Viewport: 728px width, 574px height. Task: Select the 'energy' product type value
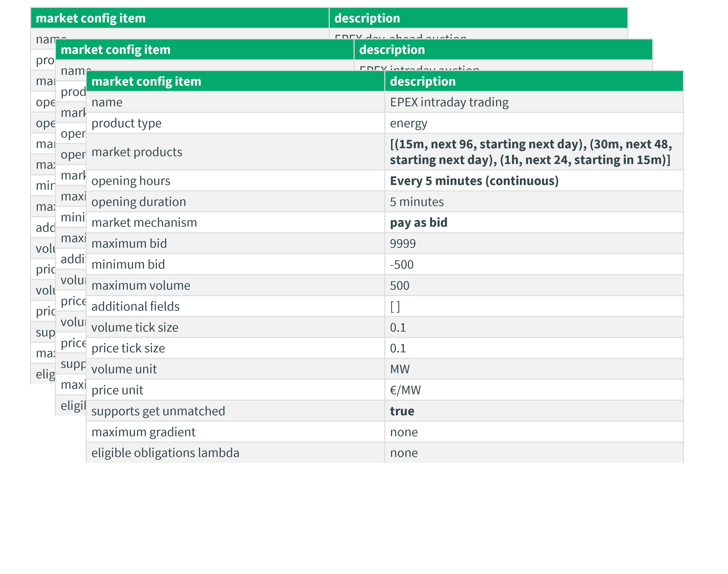[x=408, y=123]
